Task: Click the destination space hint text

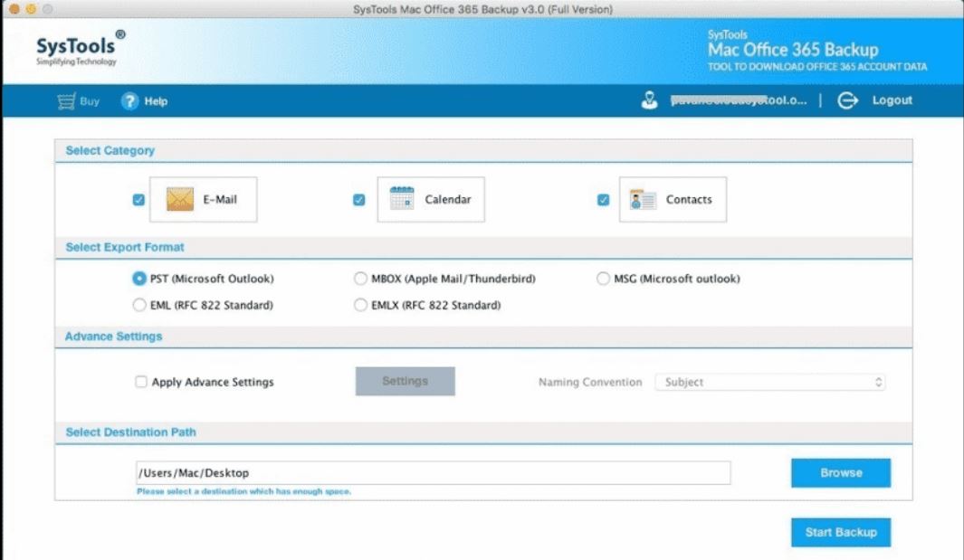Action: pyautogui.click(x=244, y=491)
